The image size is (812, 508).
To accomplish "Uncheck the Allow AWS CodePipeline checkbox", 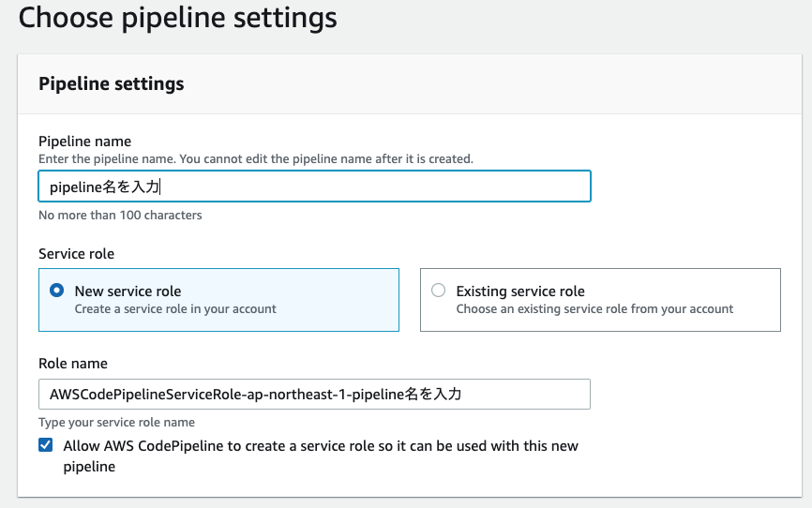I will click(x=46, y=446).
